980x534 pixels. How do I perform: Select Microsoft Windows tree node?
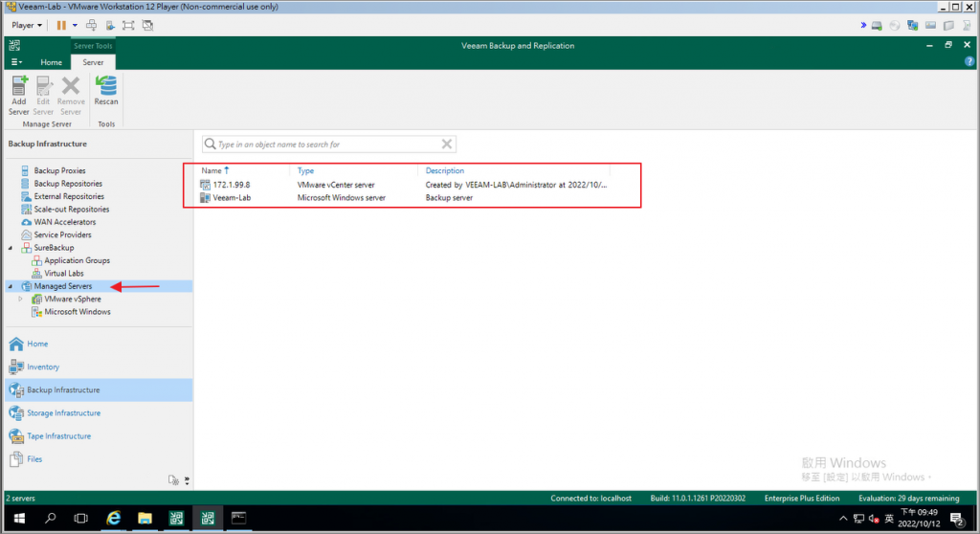77,312
